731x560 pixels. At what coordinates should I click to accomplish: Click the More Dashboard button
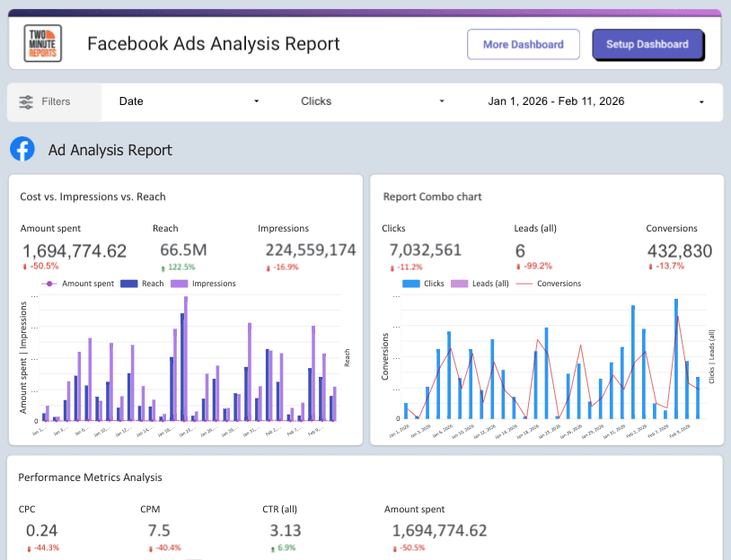(524, 44)
